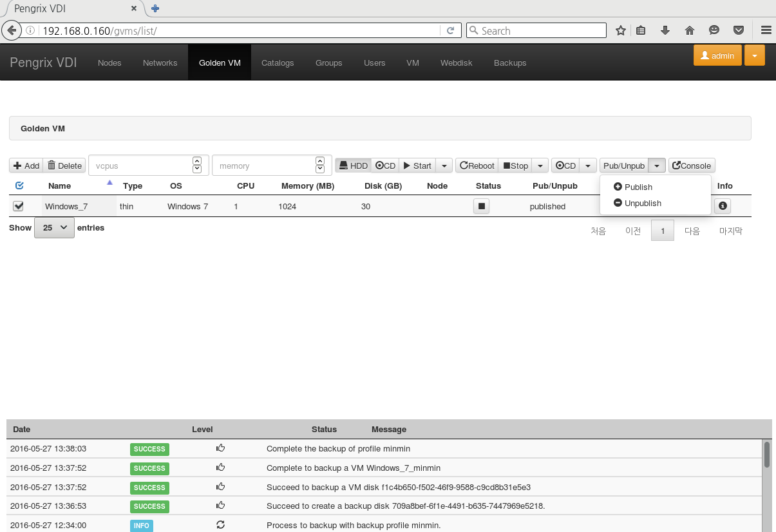776x532 pixels.
Task: Click the CD button next to HDD
Action: coord(385,166)
